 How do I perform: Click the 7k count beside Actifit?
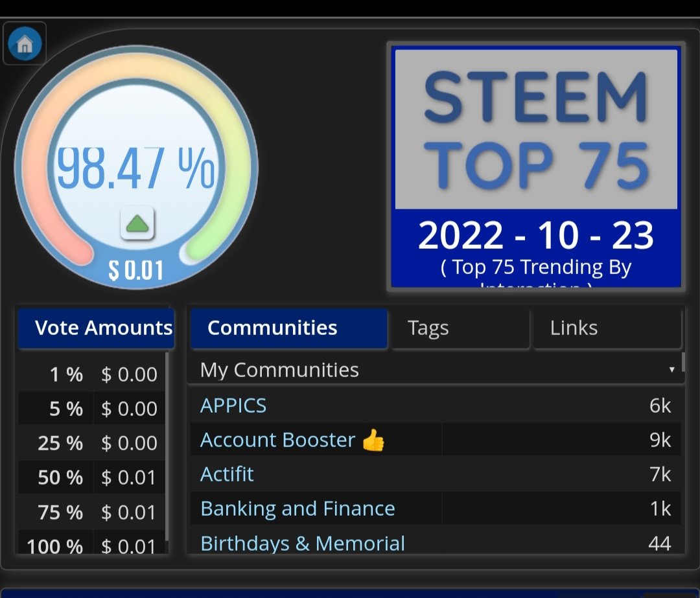tap(660, 474)
